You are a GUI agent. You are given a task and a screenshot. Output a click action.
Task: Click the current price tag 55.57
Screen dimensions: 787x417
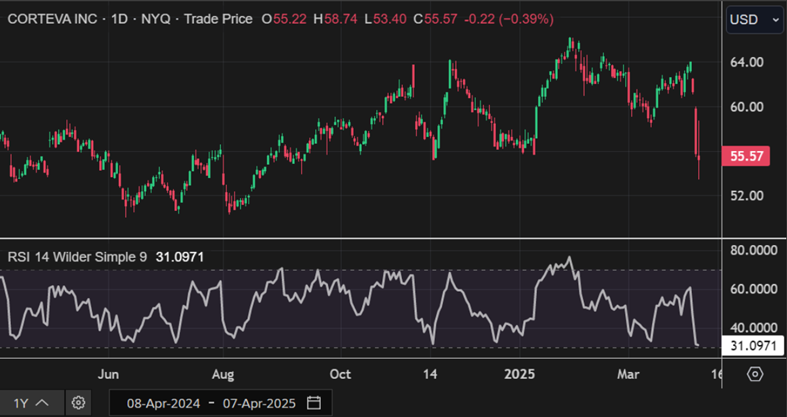pyautogui.click(x=748, y=157)
